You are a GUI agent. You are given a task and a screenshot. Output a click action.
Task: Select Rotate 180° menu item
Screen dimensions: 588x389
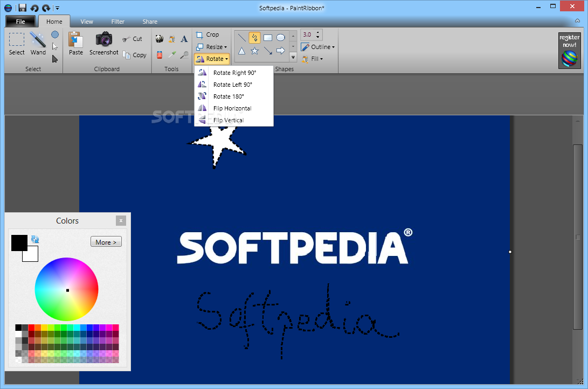233,96
